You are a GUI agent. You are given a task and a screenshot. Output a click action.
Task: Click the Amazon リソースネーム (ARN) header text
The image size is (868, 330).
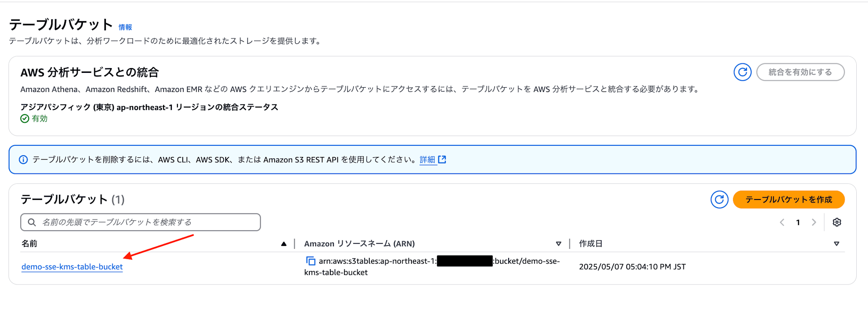click(359, 244)
